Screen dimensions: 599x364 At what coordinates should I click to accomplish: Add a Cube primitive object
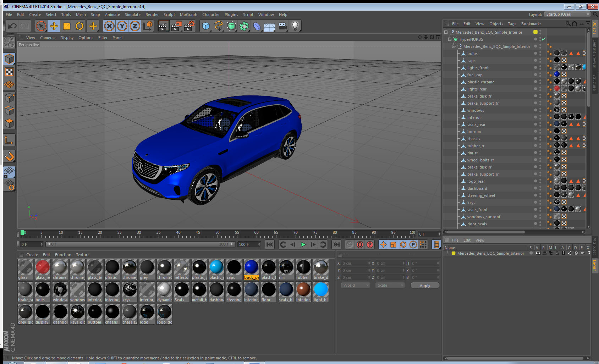[x=206, y=26]
